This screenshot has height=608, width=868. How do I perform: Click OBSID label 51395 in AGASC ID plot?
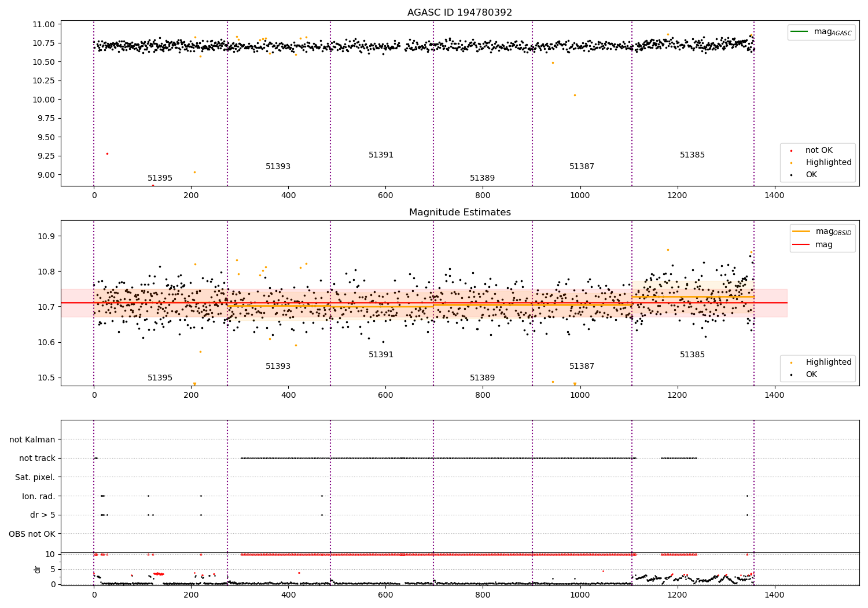[x=160, y=178]
